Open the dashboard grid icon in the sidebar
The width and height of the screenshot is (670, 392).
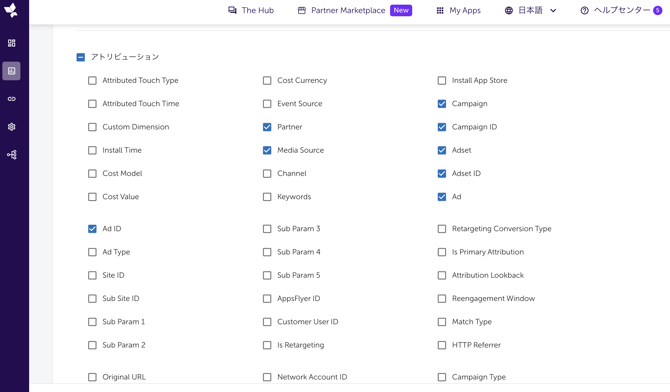[x=12, y=43]
